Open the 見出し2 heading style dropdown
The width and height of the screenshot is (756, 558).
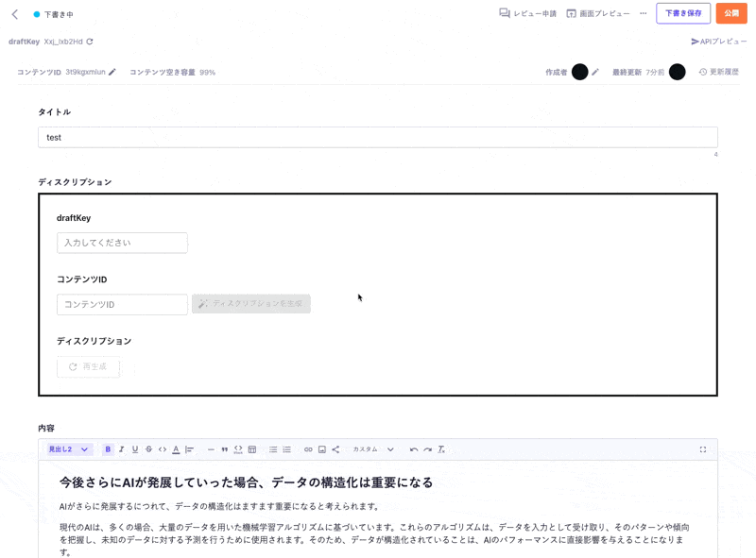(x=69, y=449)
